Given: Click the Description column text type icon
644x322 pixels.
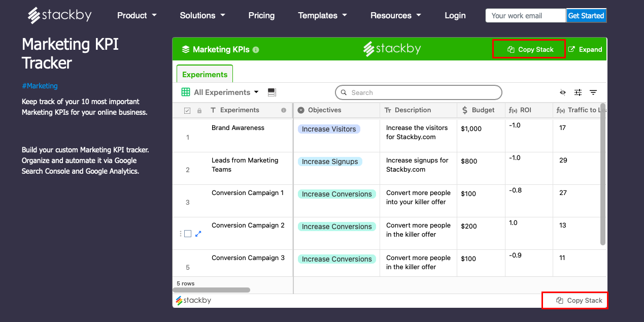Looking at the screenshot, I should (388, 110).
